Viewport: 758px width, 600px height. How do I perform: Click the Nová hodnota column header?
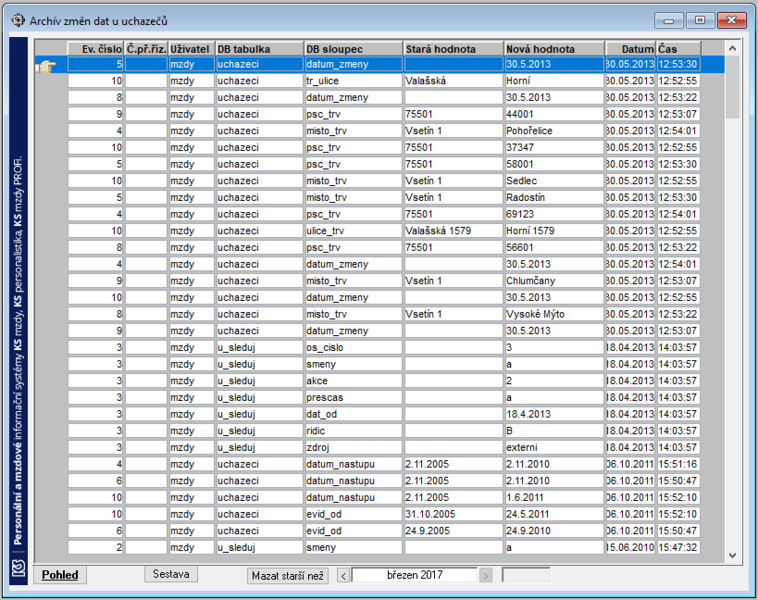pos(554,49)
